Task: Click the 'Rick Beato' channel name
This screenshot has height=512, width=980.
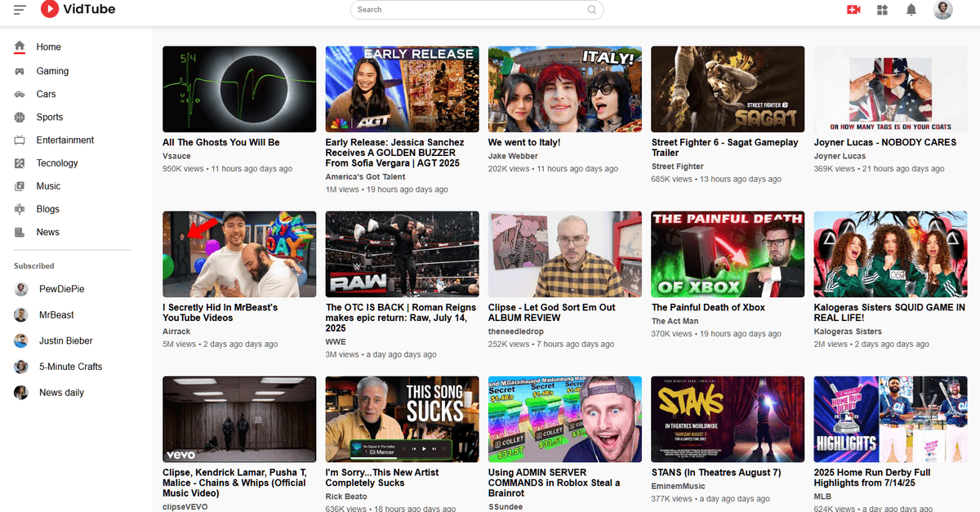Action: pyautogui.click(x=346, y=496)
